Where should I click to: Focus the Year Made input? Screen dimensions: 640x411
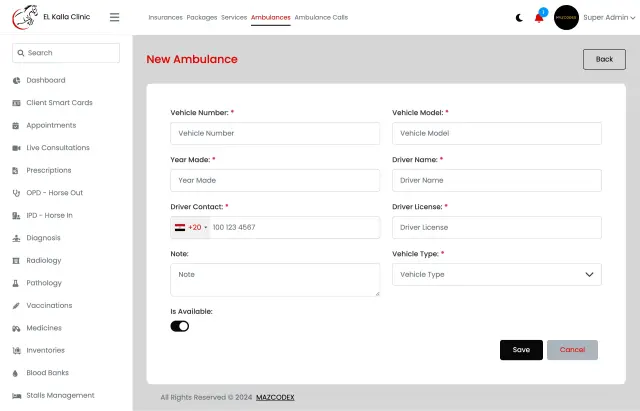point(275,180)
